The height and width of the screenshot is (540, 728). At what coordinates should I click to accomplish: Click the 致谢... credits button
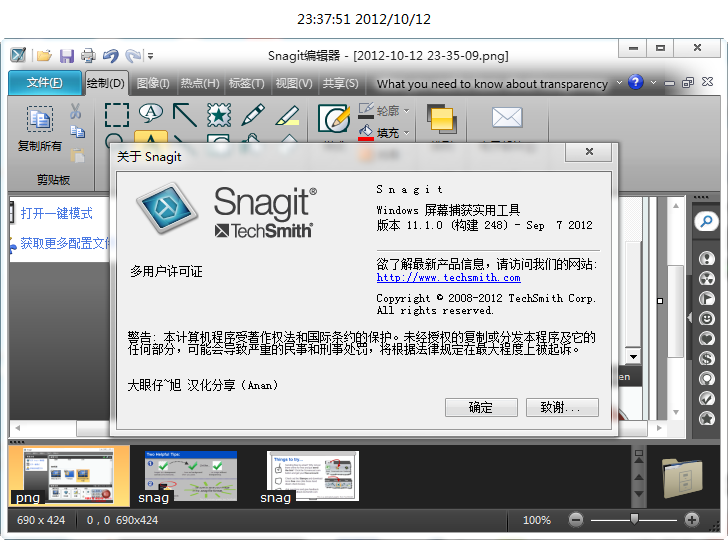point(562,408)
